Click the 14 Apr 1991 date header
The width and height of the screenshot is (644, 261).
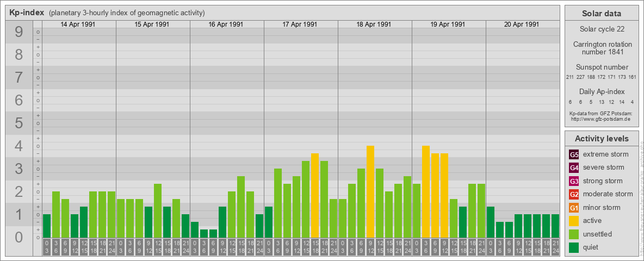[78, 24]
